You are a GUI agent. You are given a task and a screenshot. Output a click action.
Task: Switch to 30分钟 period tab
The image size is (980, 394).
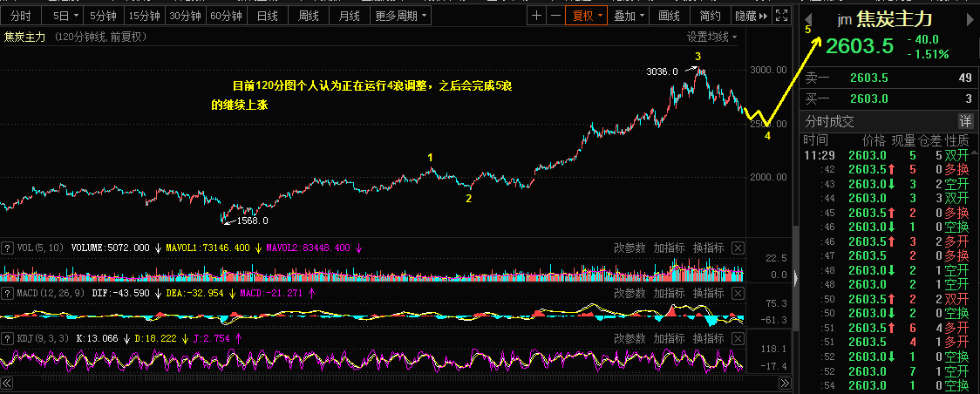(x=186, y=16)
